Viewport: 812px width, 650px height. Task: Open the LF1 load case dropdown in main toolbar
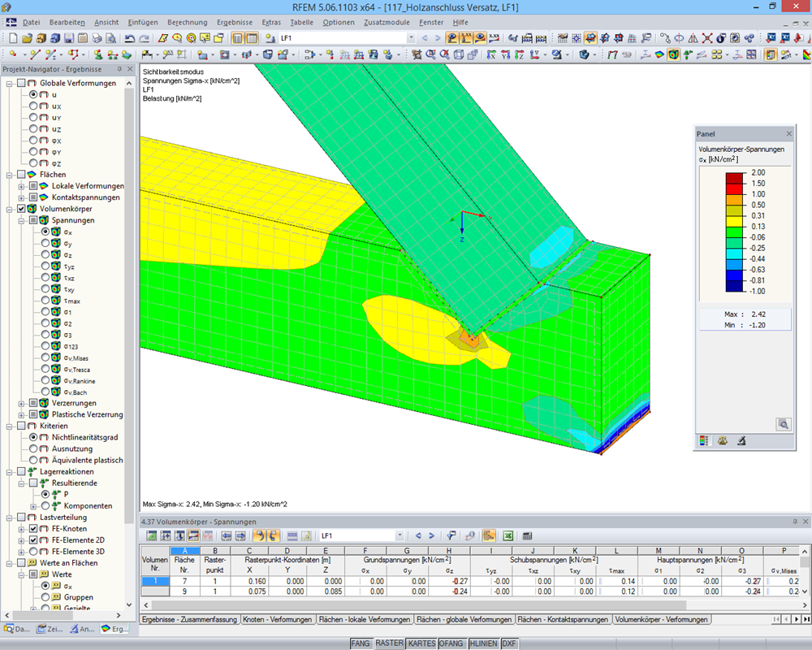coord(411,38)
